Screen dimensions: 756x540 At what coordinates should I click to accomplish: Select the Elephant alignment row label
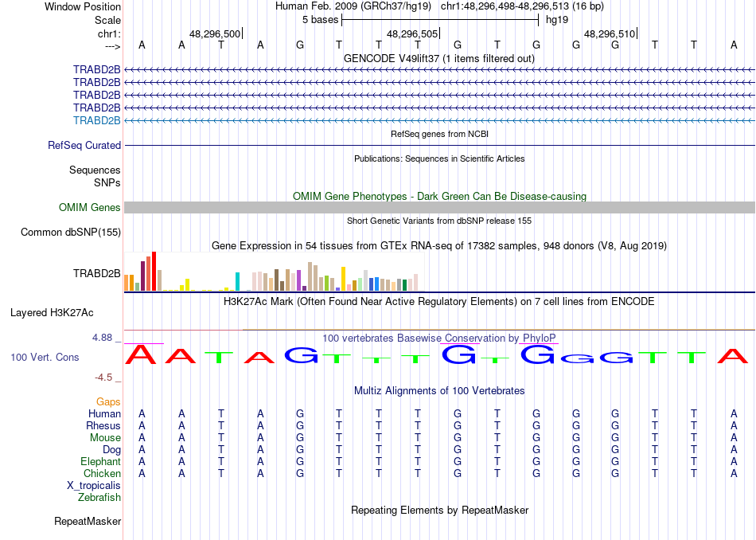click(100, 462)
